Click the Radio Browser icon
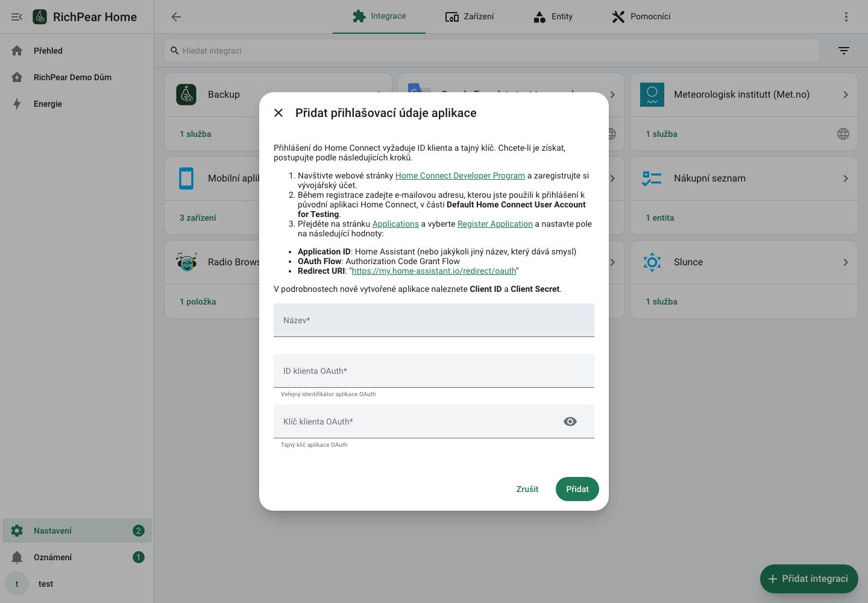 pyautogui.click(x=186, y=262)
